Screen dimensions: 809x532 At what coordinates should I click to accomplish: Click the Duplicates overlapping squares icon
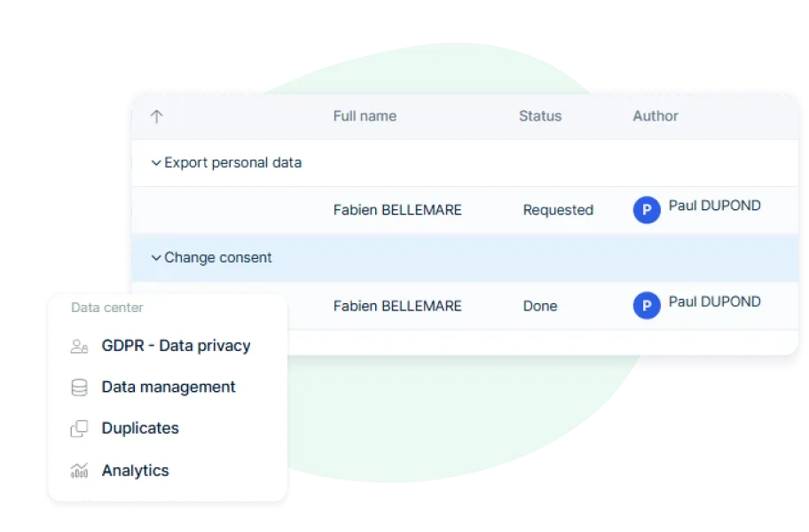pos(79,428)
